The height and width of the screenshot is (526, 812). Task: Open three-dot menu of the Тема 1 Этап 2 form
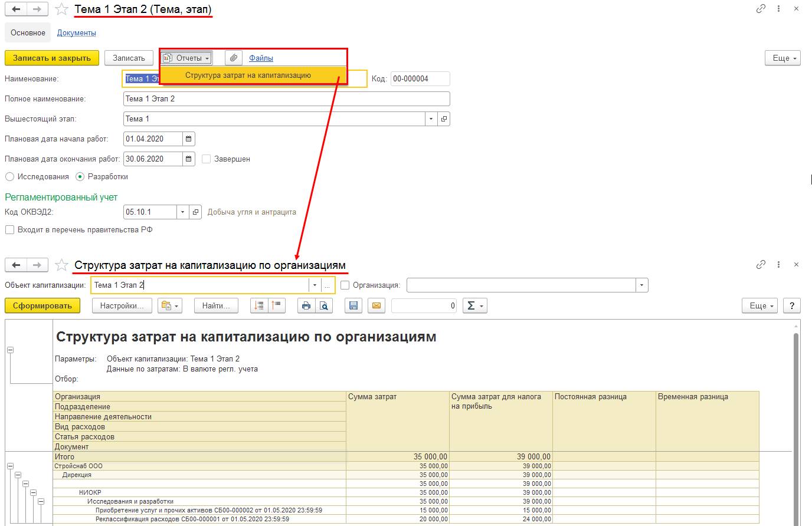point(779,9)
